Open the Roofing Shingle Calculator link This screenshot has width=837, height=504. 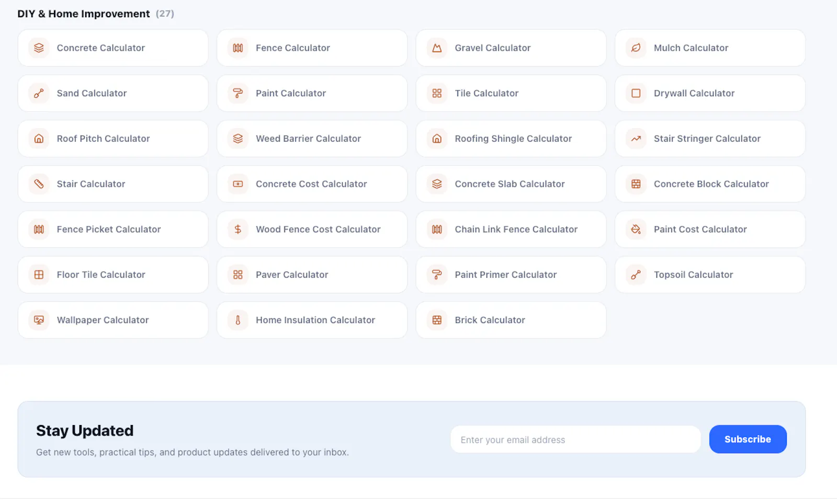[511, 139]
